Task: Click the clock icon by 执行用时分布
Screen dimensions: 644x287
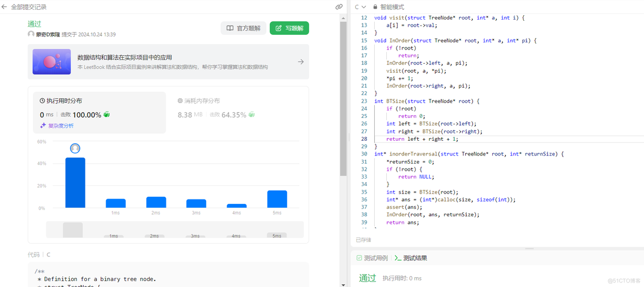Action: (42, 101)
